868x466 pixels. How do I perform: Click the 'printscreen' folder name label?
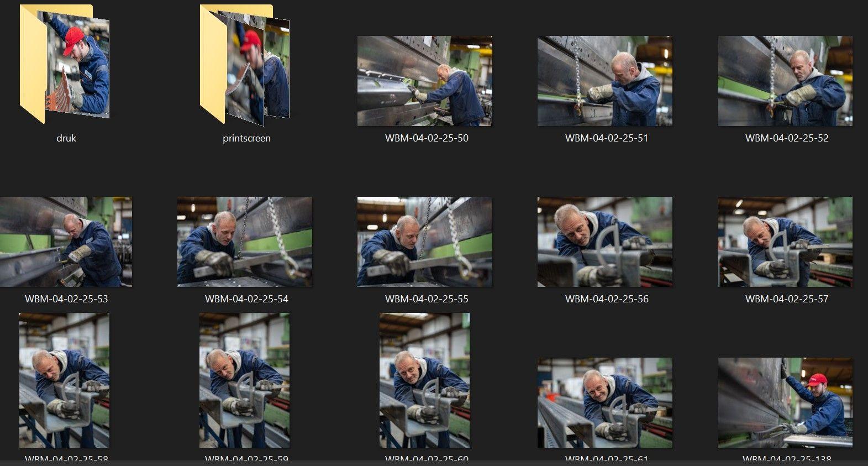coord(246,138)
